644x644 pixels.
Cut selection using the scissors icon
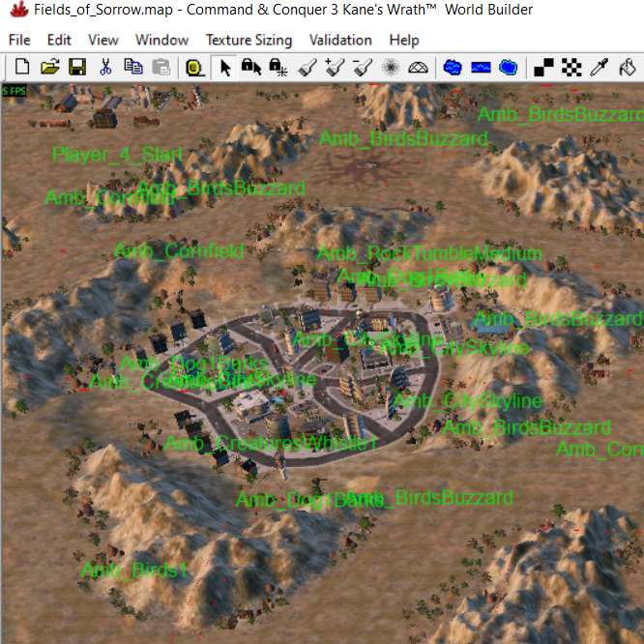(105, 67)
